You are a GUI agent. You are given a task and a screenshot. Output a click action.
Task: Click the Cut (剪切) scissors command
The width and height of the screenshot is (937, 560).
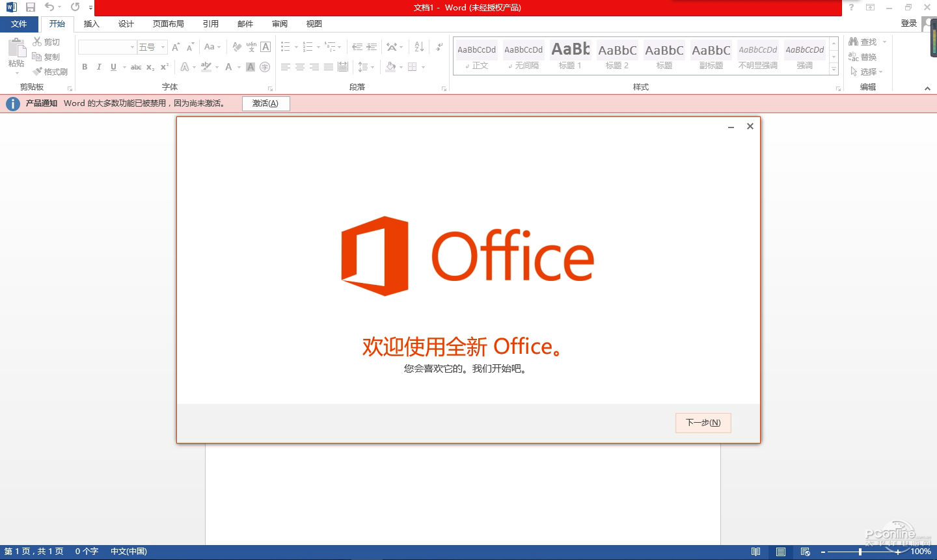point(46,42)
